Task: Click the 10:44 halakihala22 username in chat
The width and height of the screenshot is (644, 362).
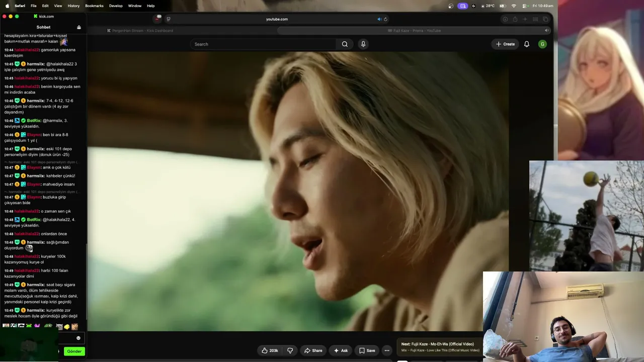Action: (27, 50)
